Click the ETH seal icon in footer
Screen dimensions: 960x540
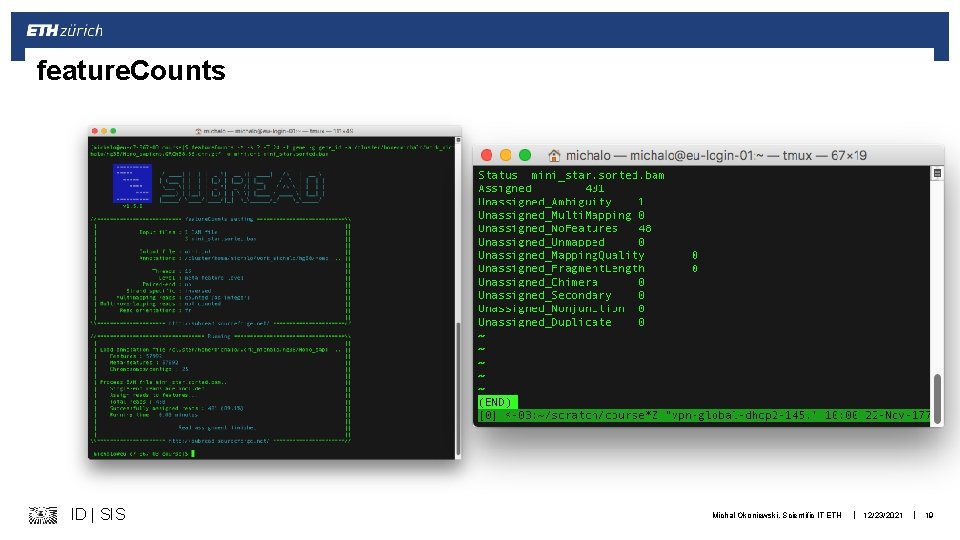pyautogui.click(x=43, y=515)
